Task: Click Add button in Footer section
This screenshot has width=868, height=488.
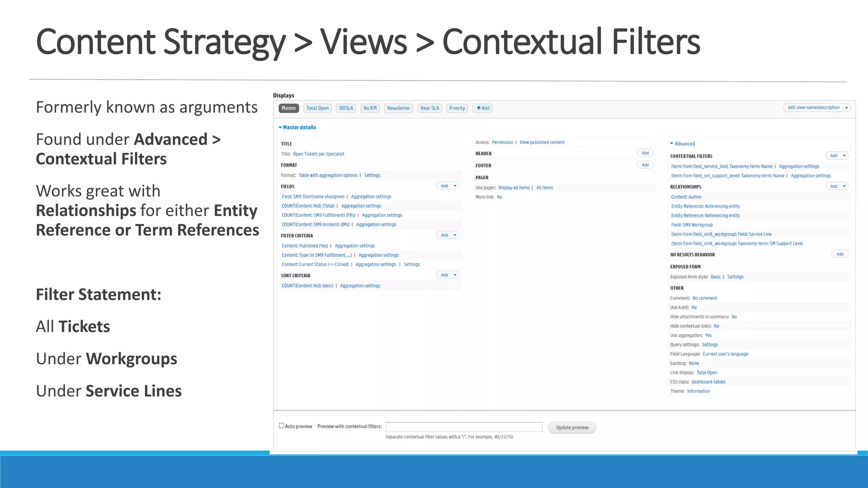Action: tap(645, 165)
